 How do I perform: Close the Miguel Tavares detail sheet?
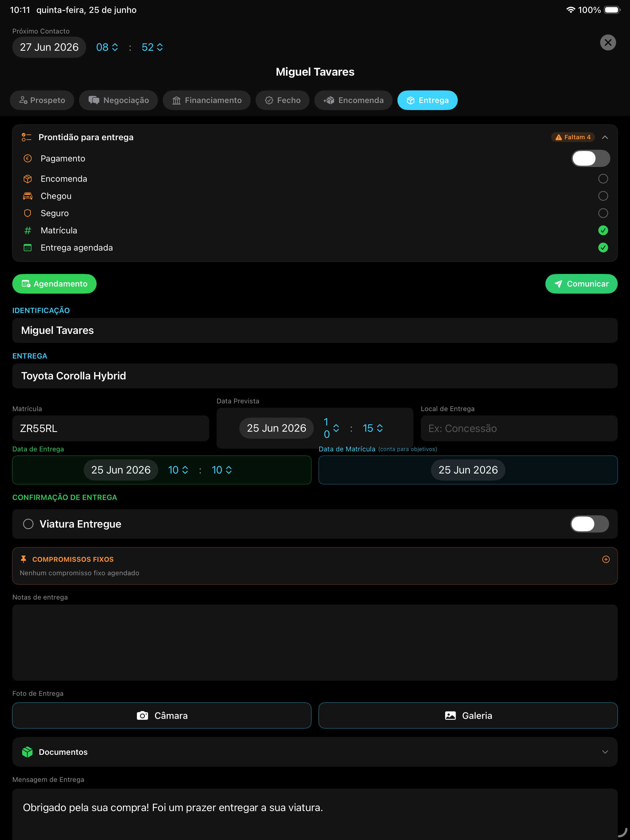[608, 42]
